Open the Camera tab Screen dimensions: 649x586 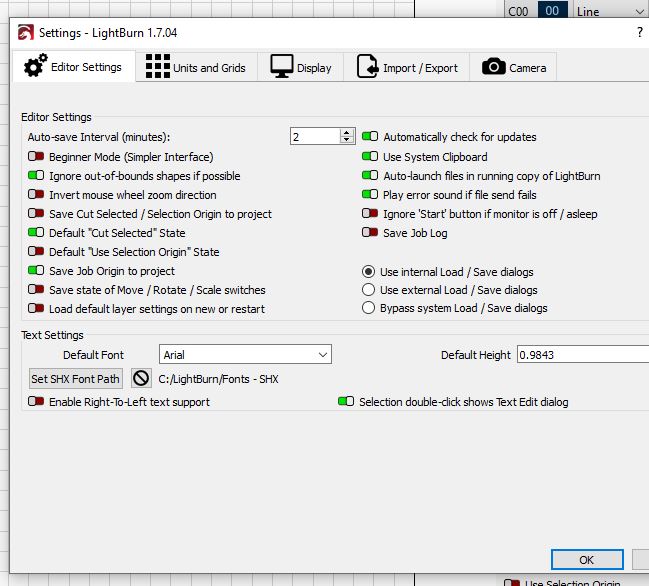click(513, 67)
